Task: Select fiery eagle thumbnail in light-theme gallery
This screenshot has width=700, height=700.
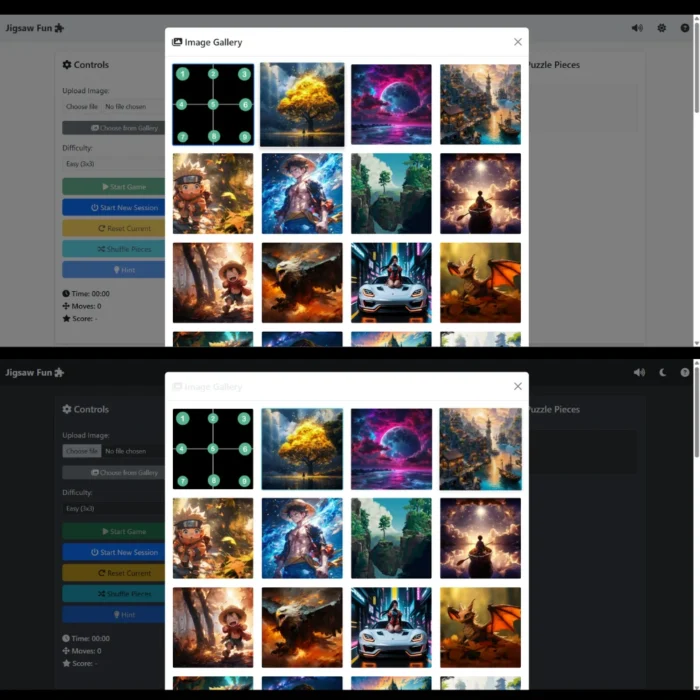Action: tap(302, 283)
